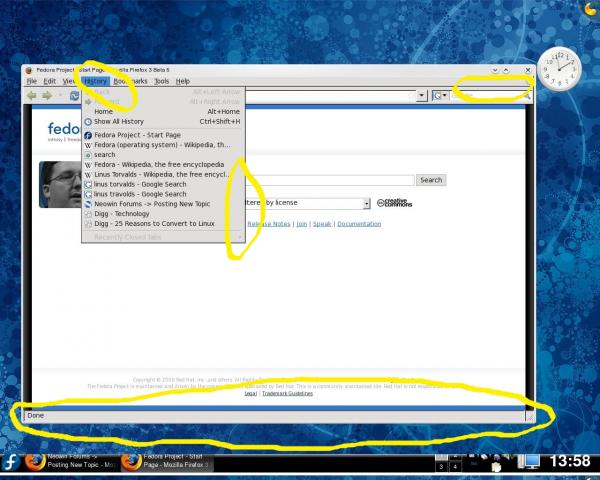This screenshot has width=600, height=480.
Task: Click into the Firefox toolbar search field
Action: tap(485, 95)
